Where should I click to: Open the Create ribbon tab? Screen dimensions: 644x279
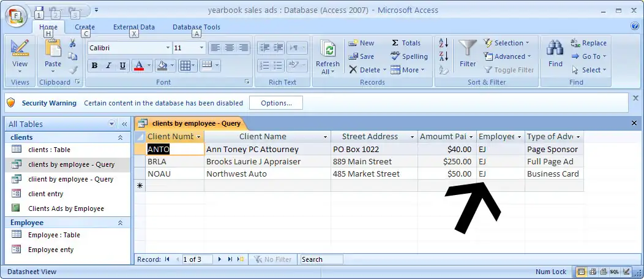(x=84, y=27)
